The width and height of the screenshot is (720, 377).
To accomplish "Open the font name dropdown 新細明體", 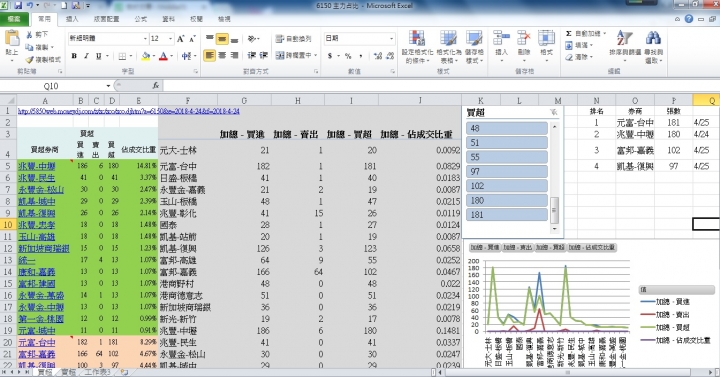I will (x=145, y=39).
